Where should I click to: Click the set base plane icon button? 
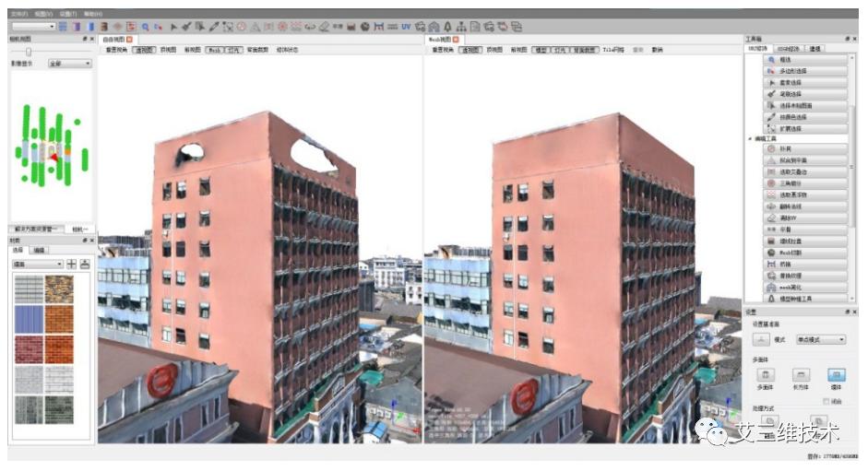[762, 339]
